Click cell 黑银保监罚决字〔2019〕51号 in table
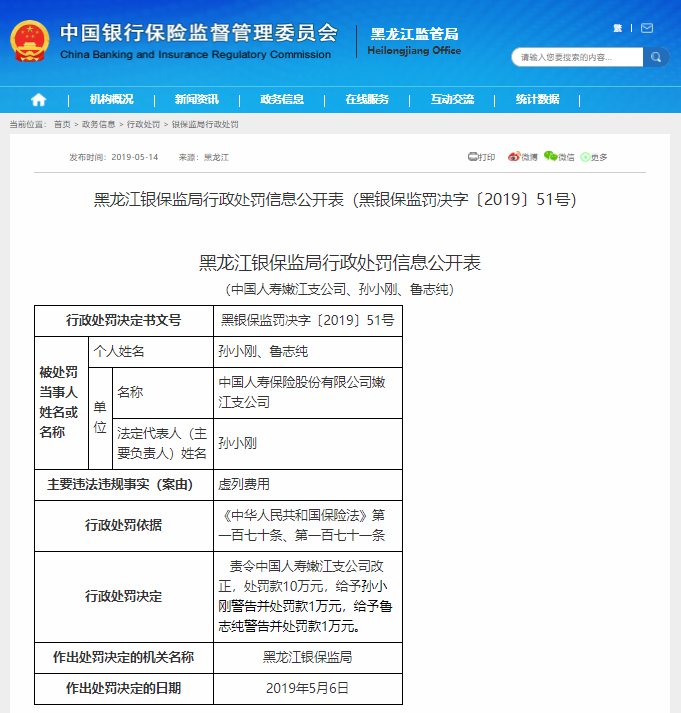This screenshot has height=713, width=681. pyautogui.click(x=308, y=321)
